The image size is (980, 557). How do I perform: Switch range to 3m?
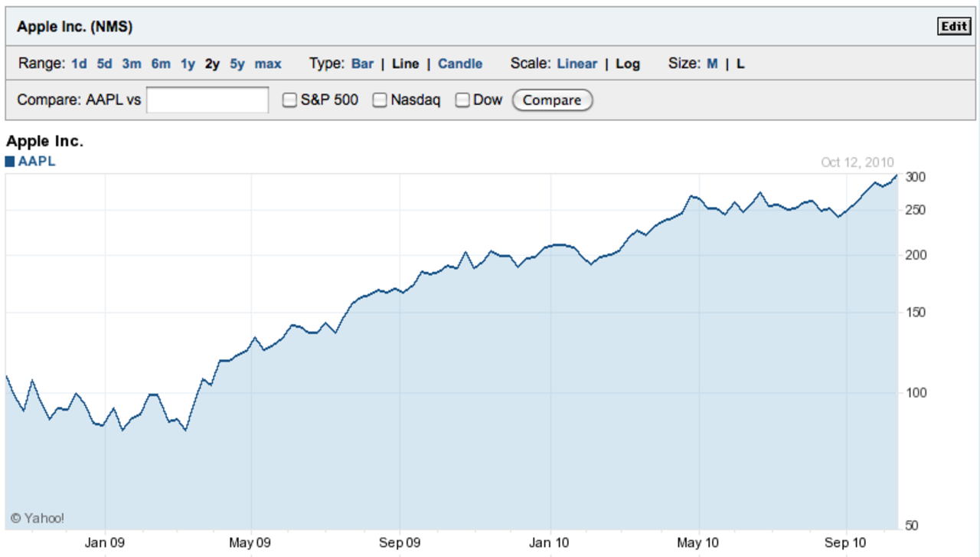[132, 64]
